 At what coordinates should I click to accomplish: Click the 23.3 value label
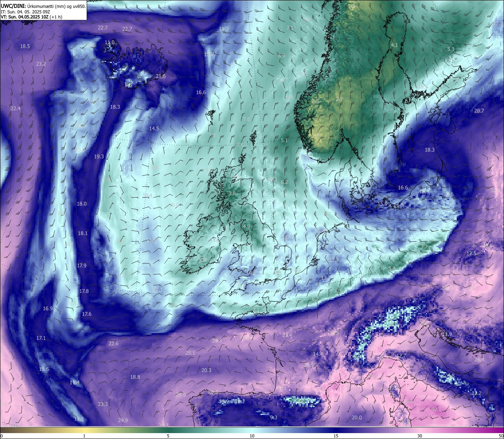(103, 404)
